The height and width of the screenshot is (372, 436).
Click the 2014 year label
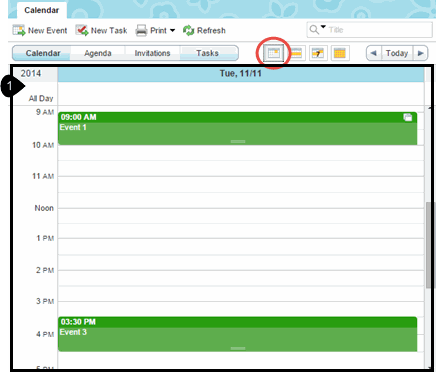click(x=31, y=73)
